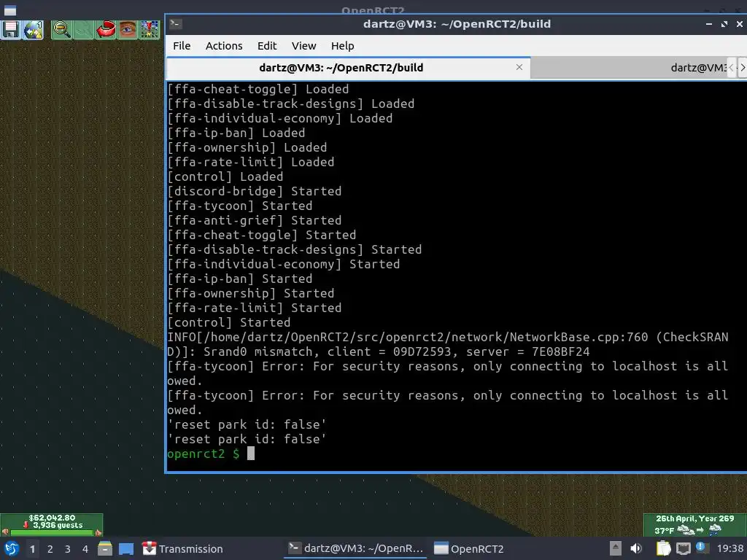
Task: Click the 'Srand0 mismatch' log line
Action: click(448, 344)
